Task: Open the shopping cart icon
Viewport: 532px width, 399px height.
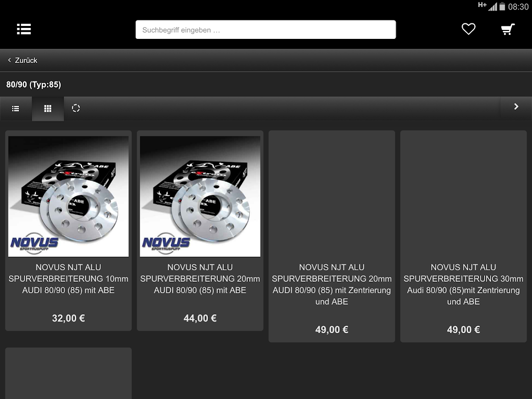Action: point(508,29)
